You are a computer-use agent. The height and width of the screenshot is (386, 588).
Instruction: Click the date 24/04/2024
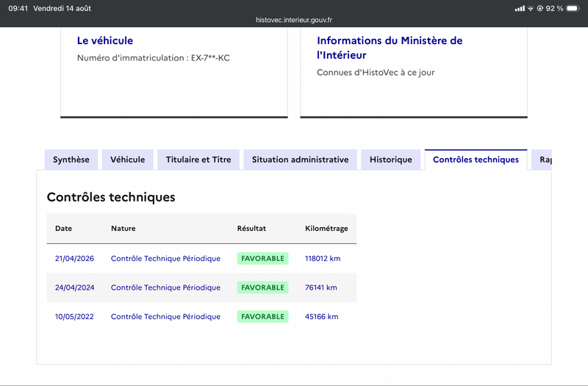(75, 287)
